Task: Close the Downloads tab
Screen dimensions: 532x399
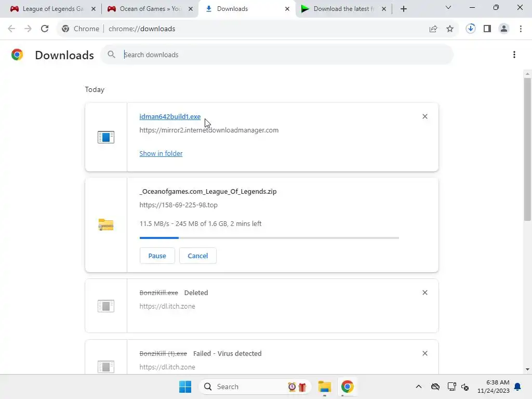Action: tap(287, 9)
